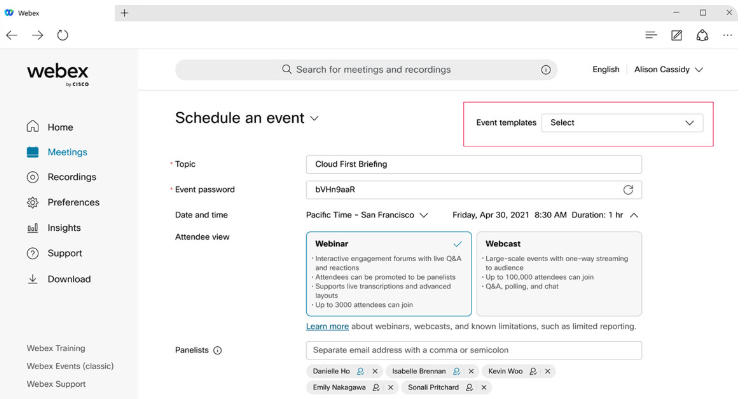Click inside the Topic field
The image size is (747, 399).
(474, 164)
